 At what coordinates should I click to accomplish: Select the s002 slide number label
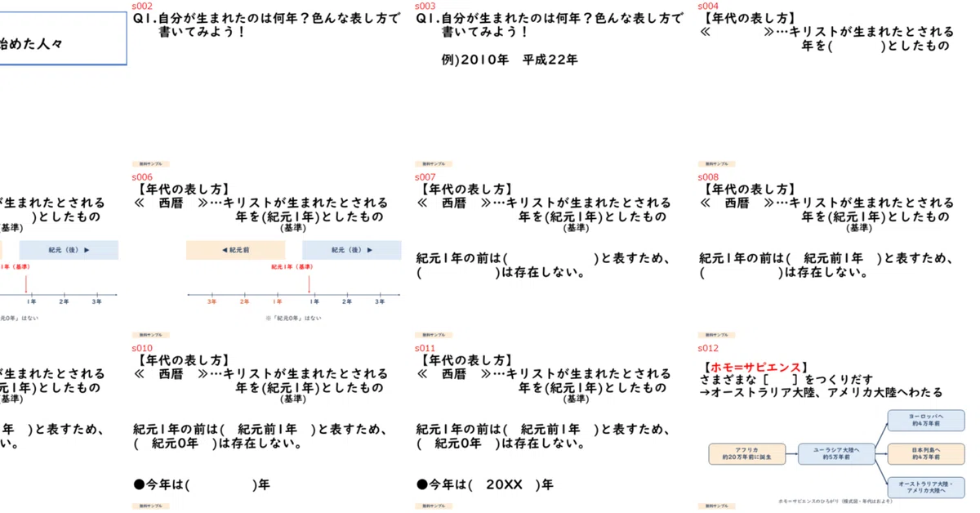pos(141,6)
